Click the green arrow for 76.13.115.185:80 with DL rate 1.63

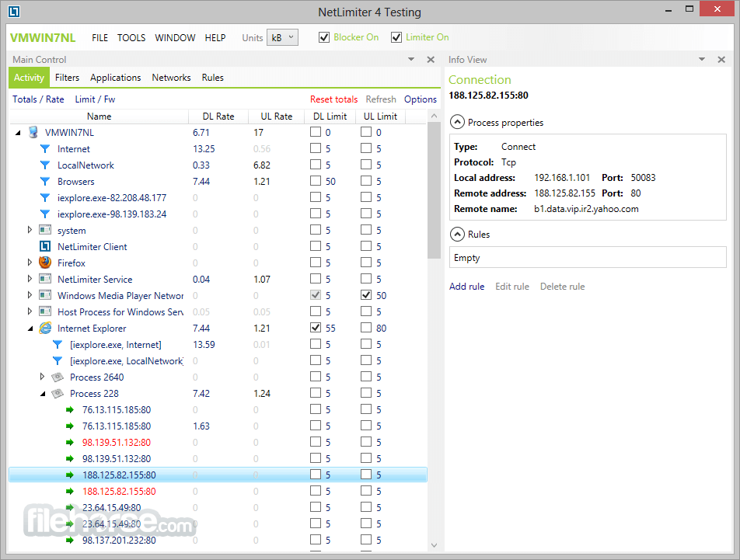[x=70, y=426]
